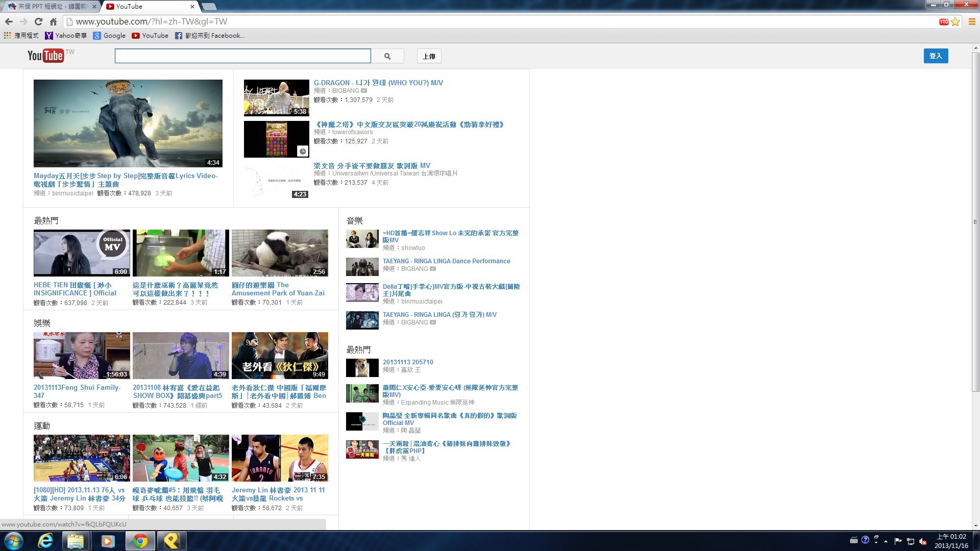Open 羅志祥 Show Lo 未完的承諾 link

coord(451,236)
